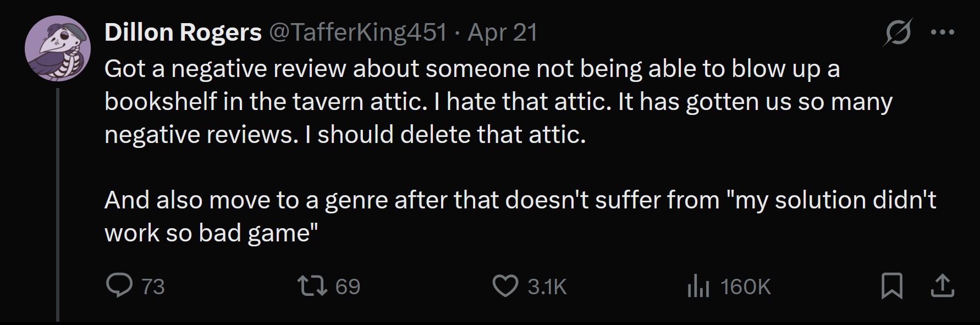The image size is (980, 325).
Task: Open the @TafferKing451 handle link
Action: coord(357,32)
